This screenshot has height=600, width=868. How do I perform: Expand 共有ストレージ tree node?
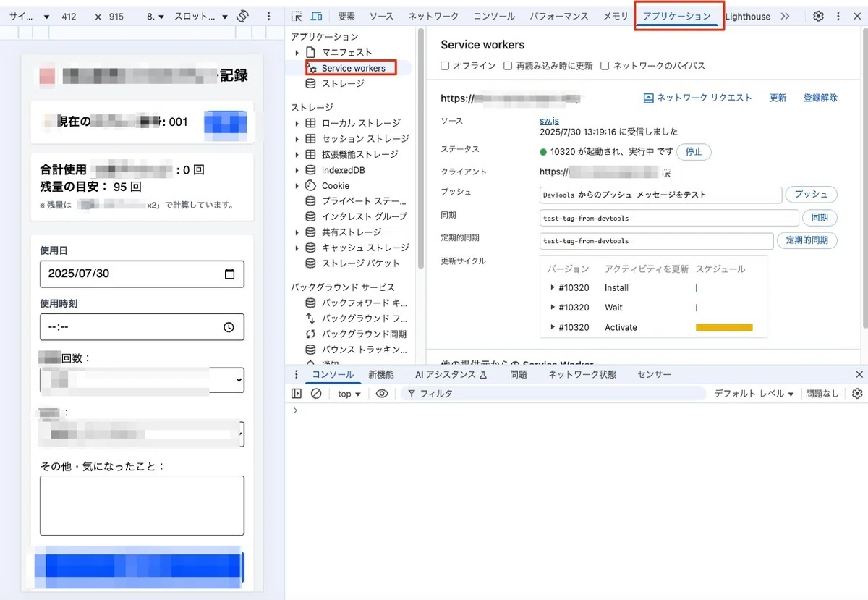click(297, 232)
